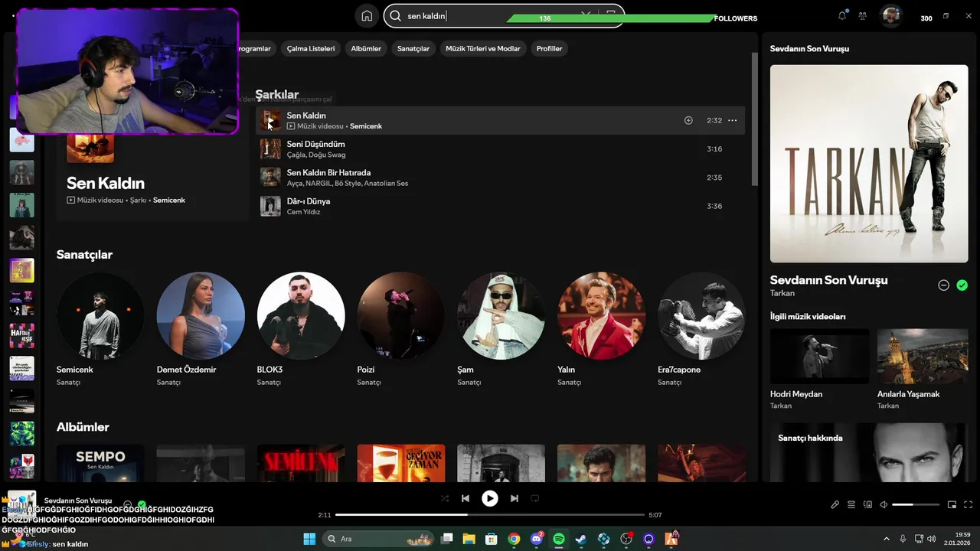This screenshot has height=551, width=980.
Task: Toggle the green saved checkmark in right panel
Action: (x=962, y=285)
